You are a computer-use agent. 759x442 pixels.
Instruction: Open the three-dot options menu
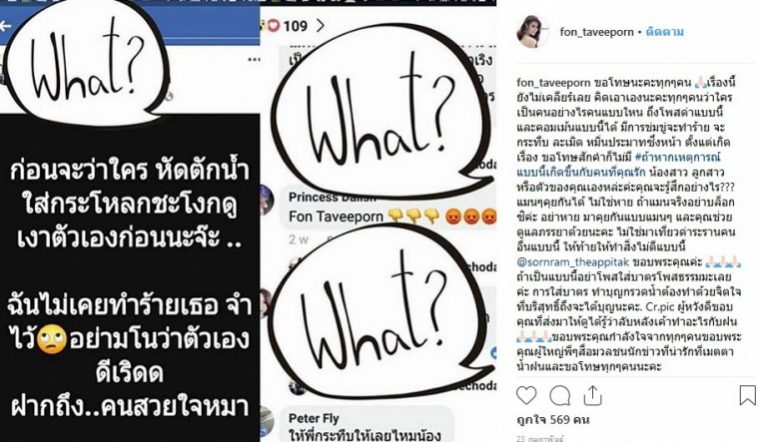[x=254, y=60]
